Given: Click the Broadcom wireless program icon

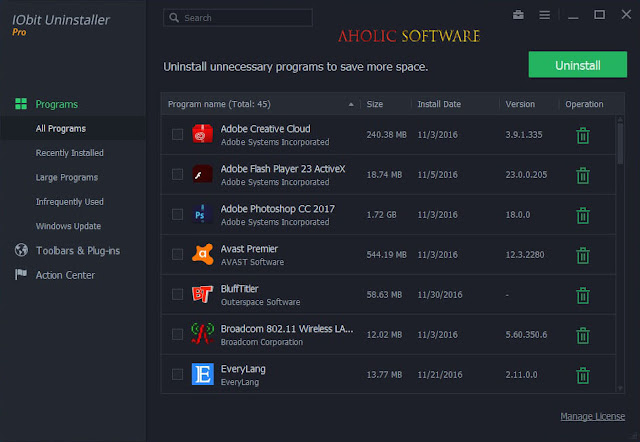Looking at the screenshot, I should pyautogui.click(x=202, y=333).
